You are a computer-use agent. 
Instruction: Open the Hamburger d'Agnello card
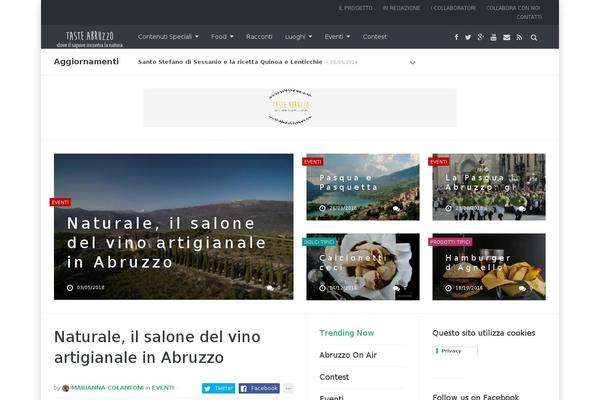point(489,267)
